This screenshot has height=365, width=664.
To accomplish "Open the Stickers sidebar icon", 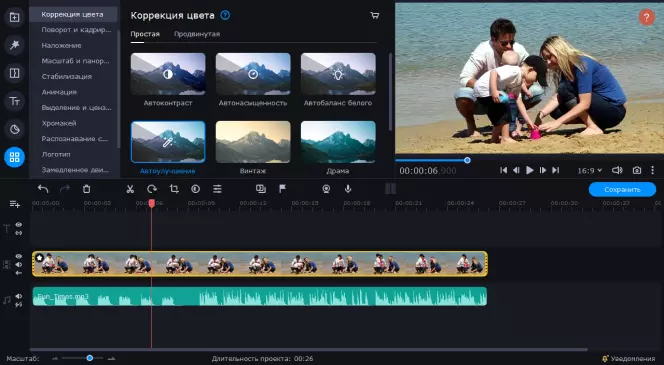I will click(x=14, y=129).
